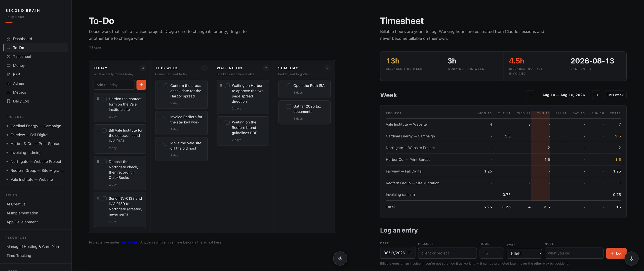The height and width of the screenshot is (271, 644).
Task: Click the microphone button beside the Log button
Action: pyautogui.click(x=631, y=258)
